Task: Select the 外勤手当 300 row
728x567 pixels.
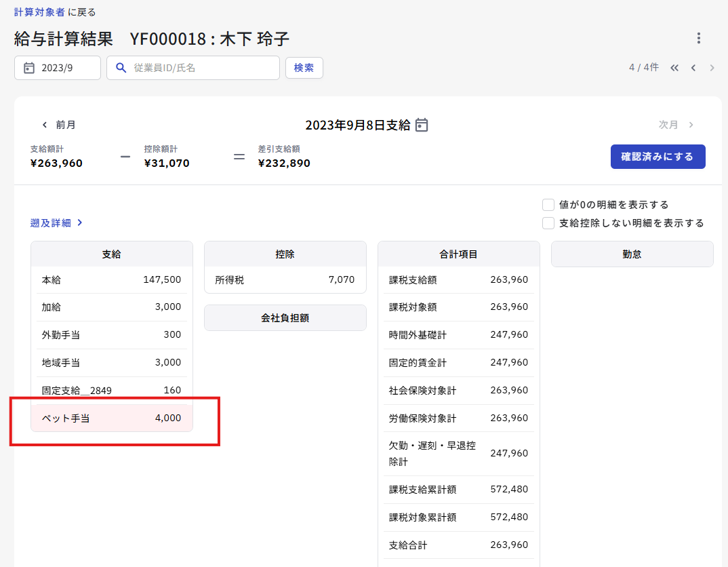Action: pos(111,335)
